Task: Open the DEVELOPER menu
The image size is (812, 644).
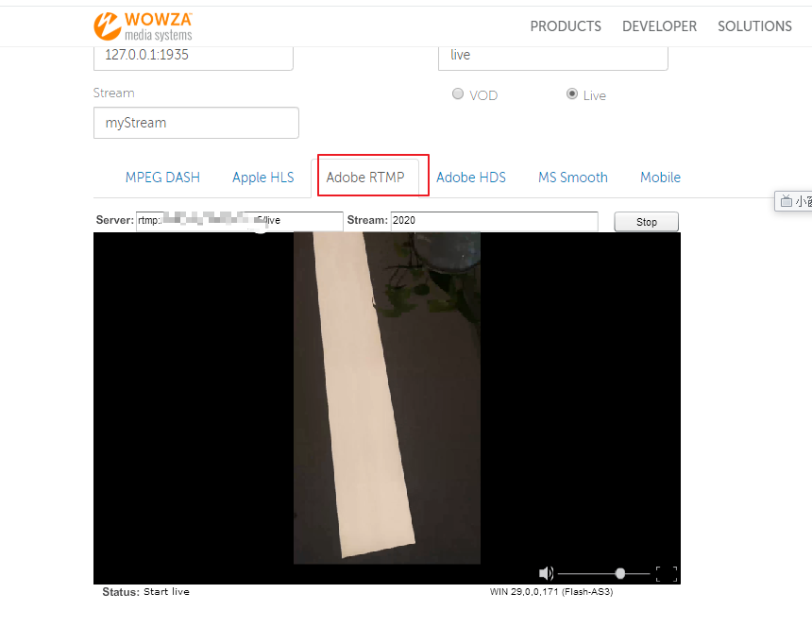Action: pyautogui.click(x=659, y=26)
